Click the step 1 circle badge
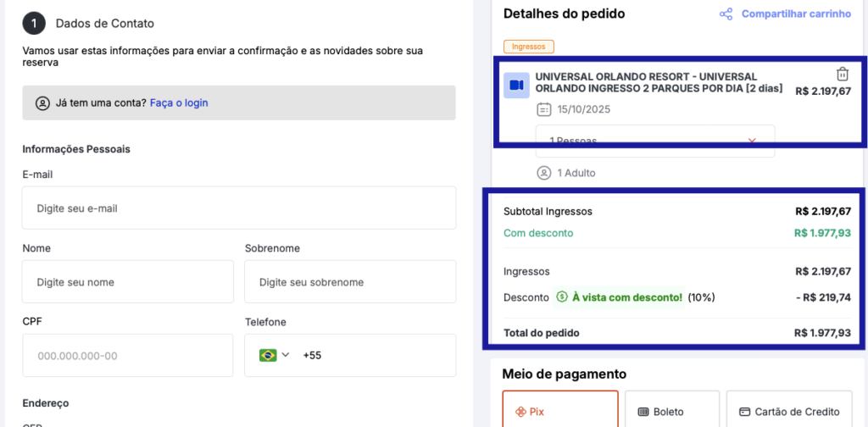The width and height of the screenshot is (868, 427). click(34, 24)
